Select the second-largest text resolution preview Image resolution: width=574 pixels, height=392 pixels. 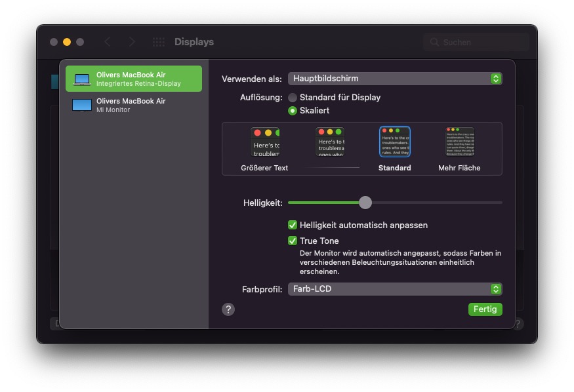pyautogui.click(x=330, y=142)
